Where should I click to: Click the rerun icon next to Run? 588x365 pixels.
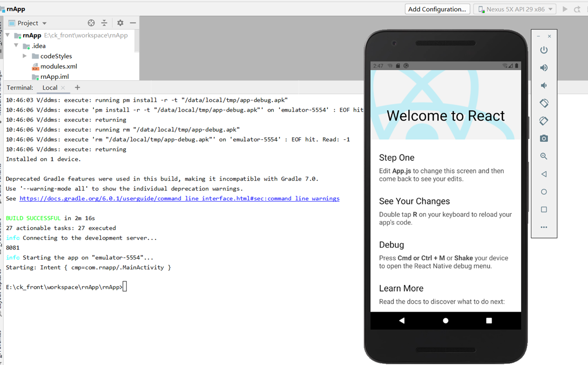577,9
